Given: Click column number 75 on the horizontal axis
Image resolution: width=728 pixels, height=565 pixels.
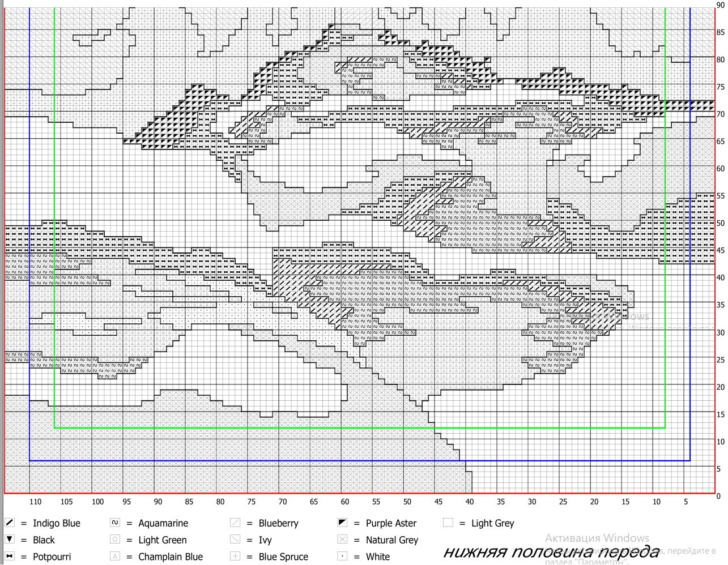Looking at the screenshot, I should pos(251,502).
